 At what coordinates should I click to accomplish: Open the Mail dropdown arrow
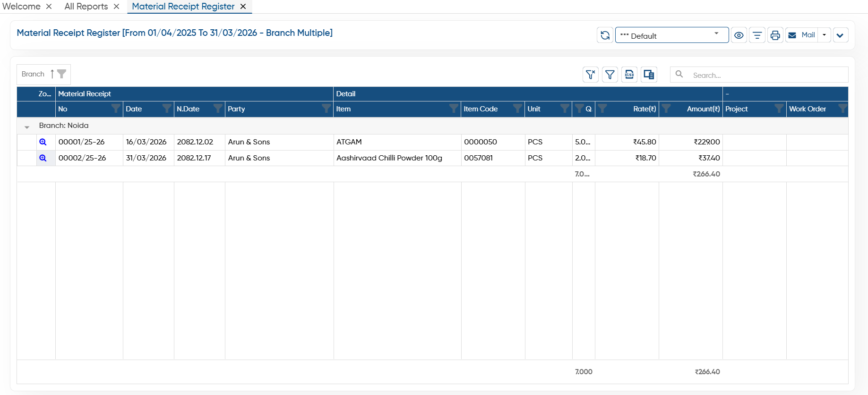(x=825, y=35)
